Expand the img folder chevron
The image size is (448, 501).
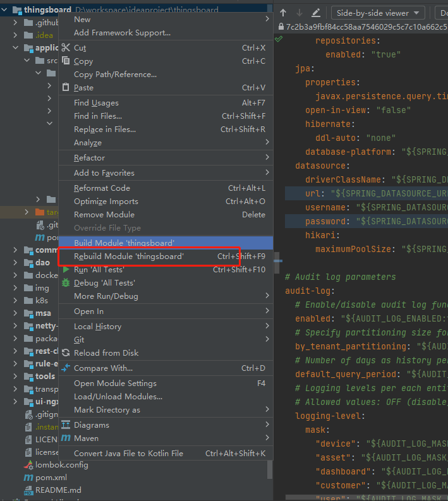15,288
